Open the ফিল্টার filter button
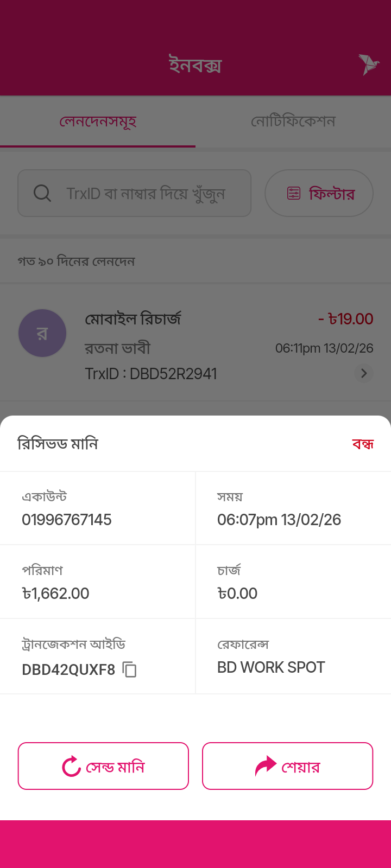391x868 pixels. click(x=319, y=193)
